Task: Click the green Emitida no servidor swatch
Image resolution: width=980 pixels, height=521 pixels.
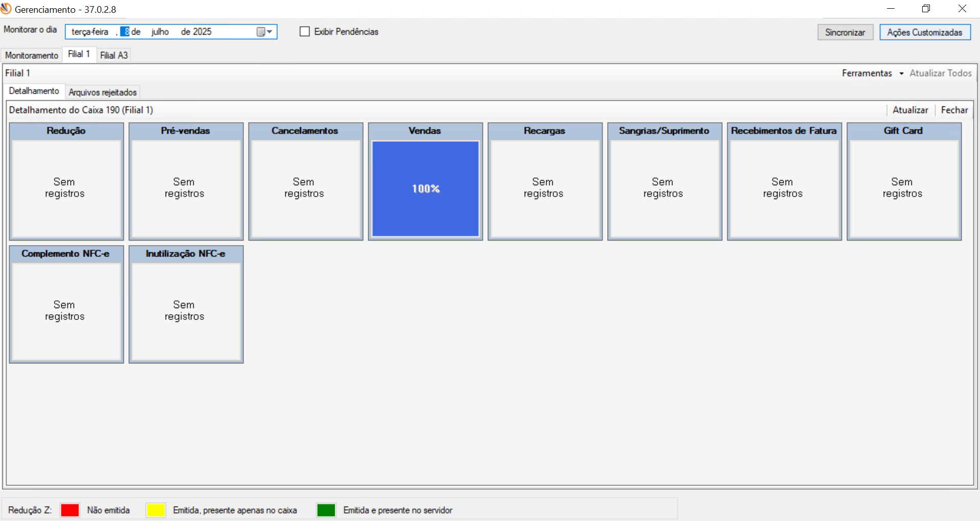Action: [326, 510]
